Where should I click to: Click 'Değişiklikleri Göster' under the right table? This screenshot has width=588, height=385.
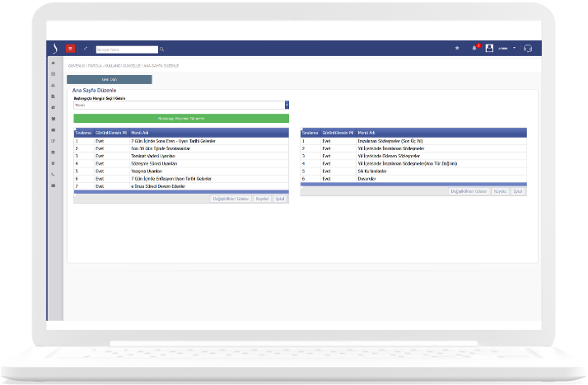[x=469, y=191]
